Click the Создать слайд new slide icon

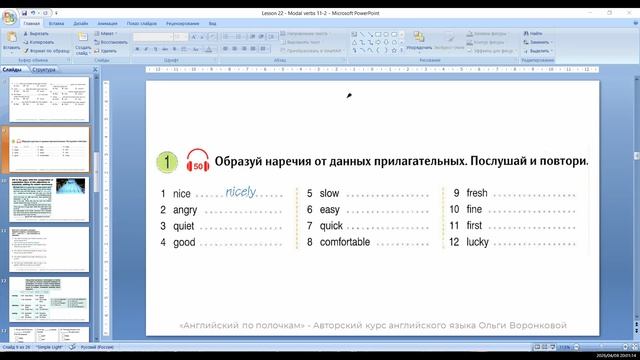tap(83, 38)
